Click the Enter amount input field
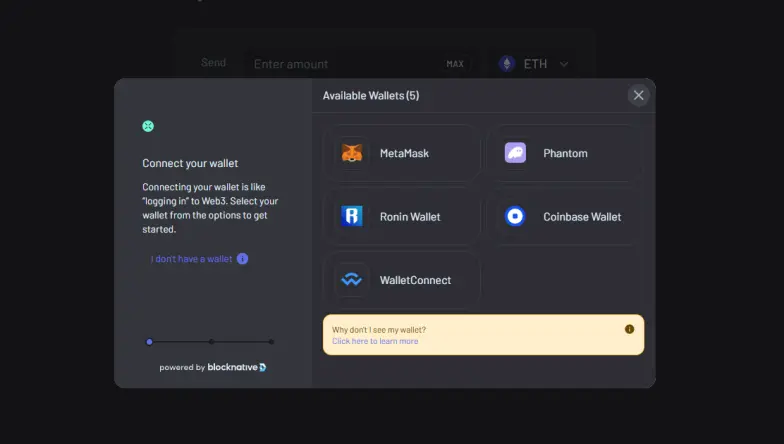This screenshot has width=784, height=444. [342, 64]
